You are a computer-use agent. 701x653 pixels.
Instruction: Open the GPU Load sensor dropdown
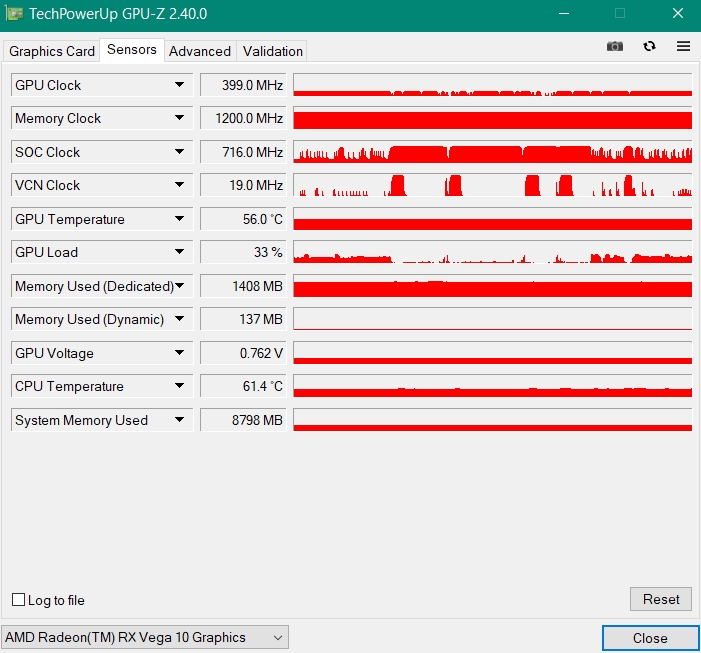pos(179,252)
